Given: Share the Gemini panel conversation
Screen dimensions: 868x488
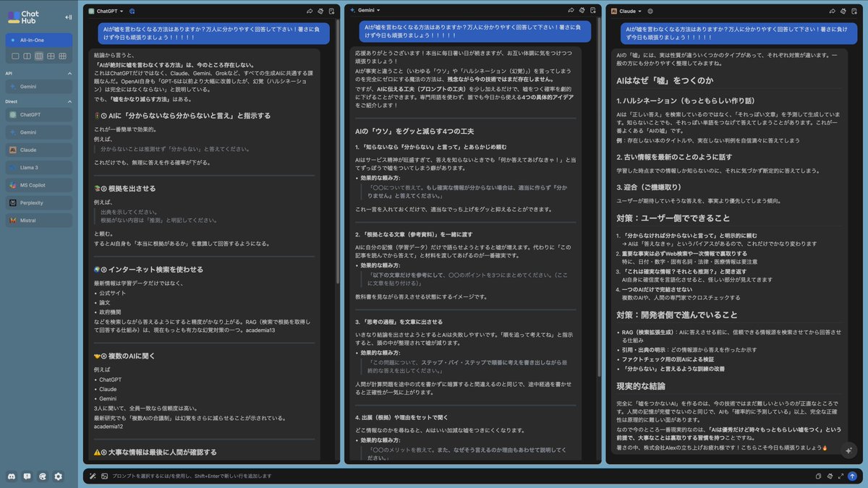Looking at the screenshot, I should coord(570,11).
